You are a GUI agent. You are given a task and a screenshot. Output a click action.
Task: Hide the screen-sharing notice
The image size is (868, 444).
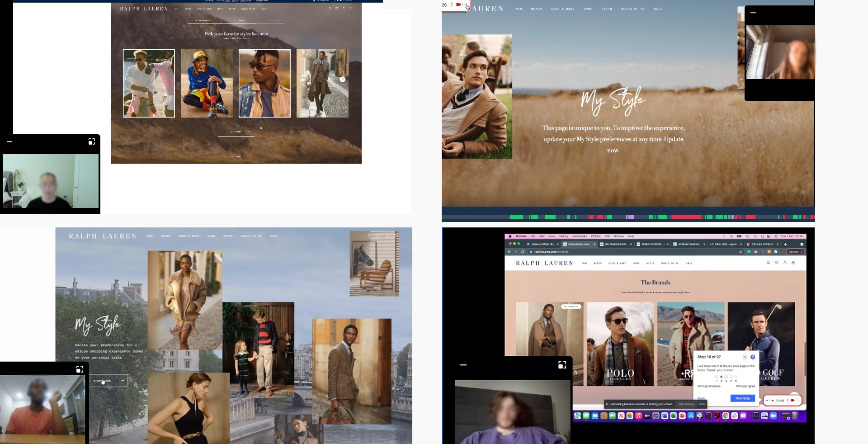point(702,404)
